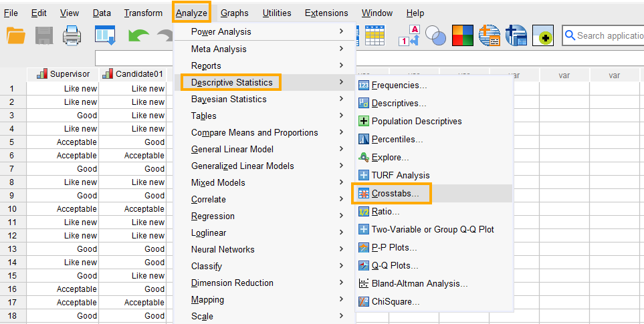Click the yellow grid variables icon
Screen dimensions: 644x324
[x=375, y=35]
